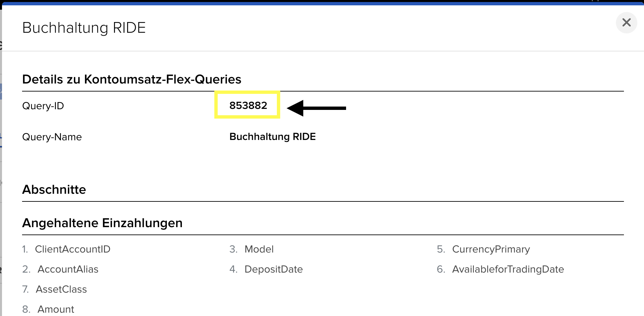The width and height of the screenshot is (644, 316).
Task: Close the Buchhaltung RIDE dialog
Action: [626, 23]
